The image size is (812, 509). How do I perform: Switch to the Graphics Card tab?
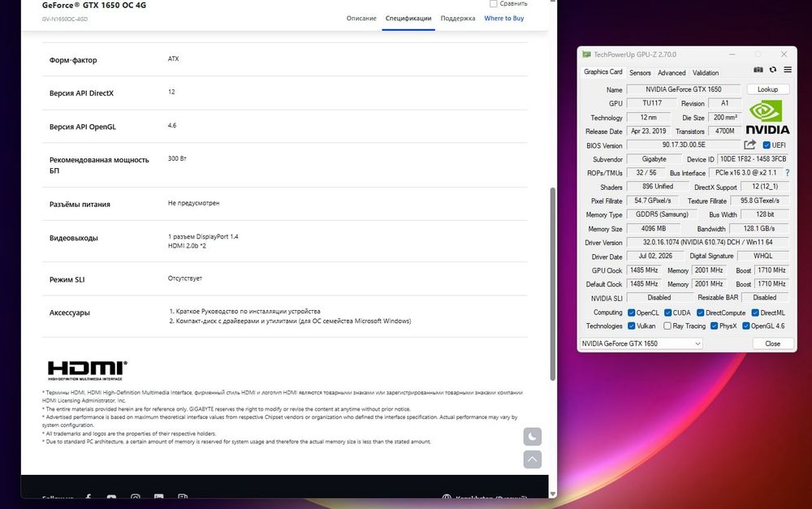(603, 72)
